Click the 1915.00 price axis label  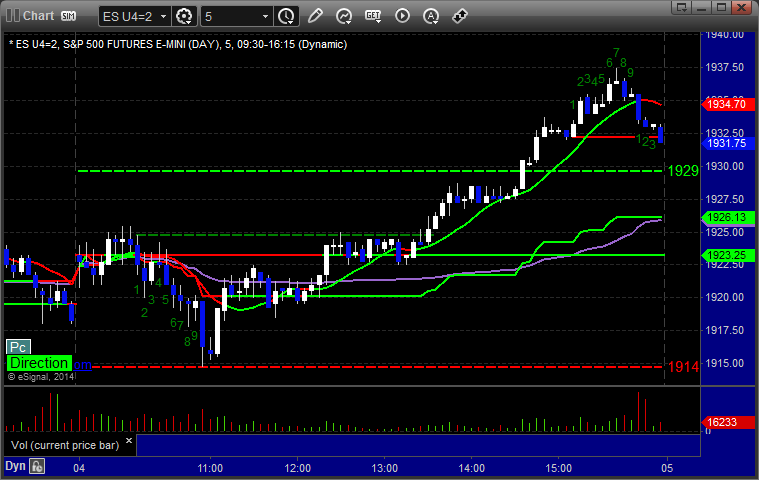click(725, 363)
